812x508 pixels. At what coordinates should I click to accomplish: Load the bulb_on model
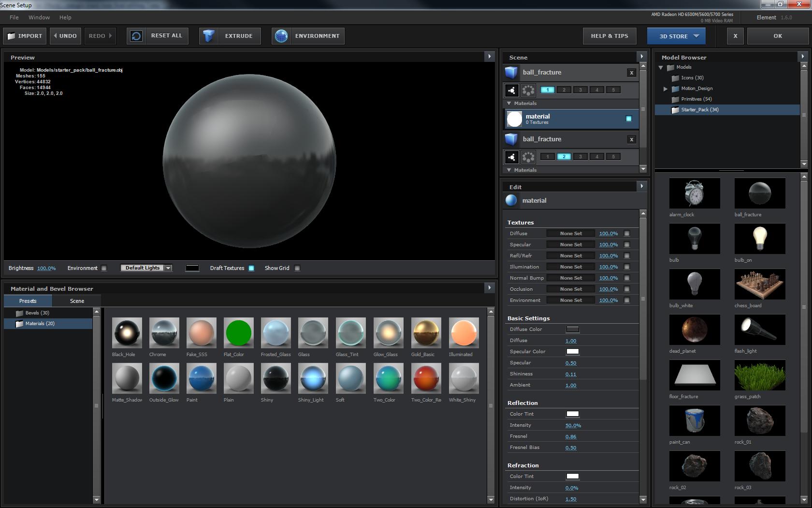click(760, 239)
